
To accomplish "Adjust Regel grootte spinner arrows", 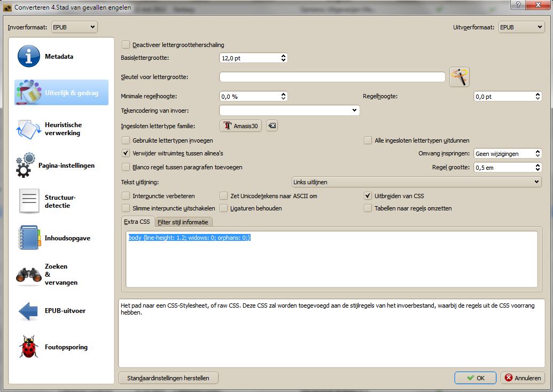I will pos(538,168).
